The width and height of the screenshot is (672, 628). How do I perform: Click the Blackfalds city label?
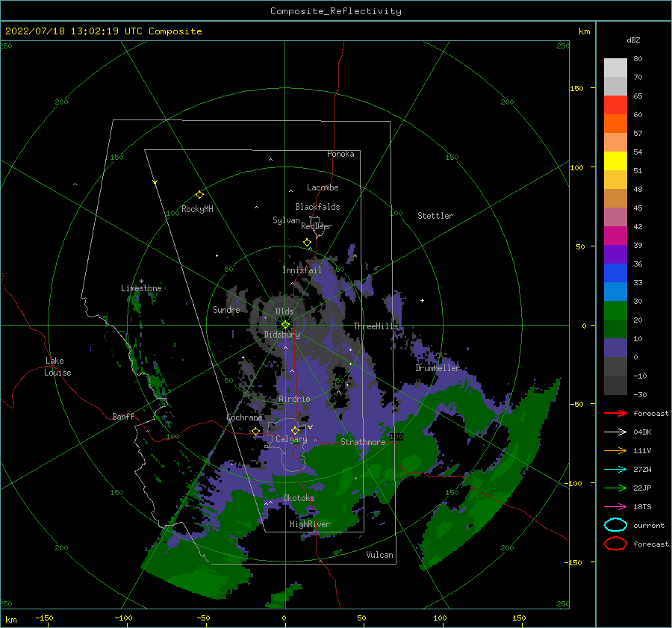[317, 207]
